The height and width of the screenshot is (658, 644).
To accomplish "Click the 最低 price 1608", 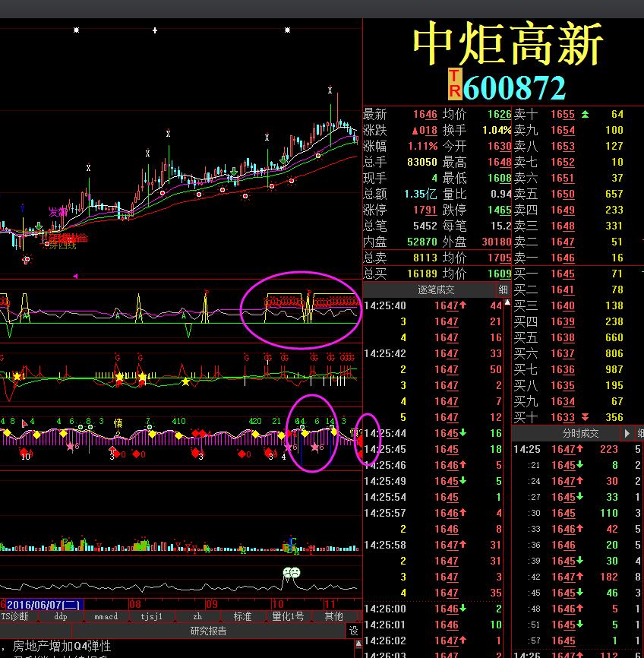I will click(499, 178).
